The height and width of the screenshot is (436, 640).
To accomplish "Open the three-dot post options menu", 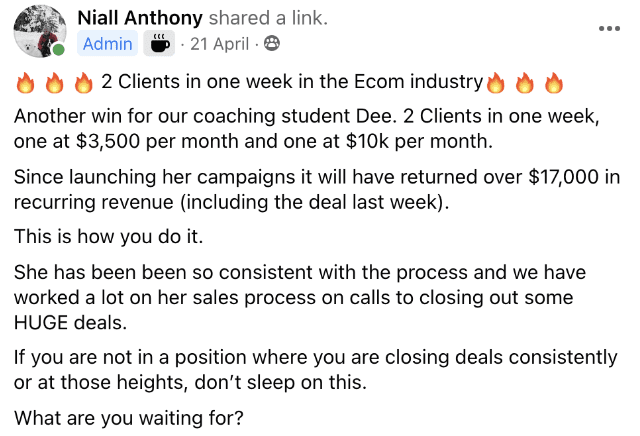I will pos(609,28).
